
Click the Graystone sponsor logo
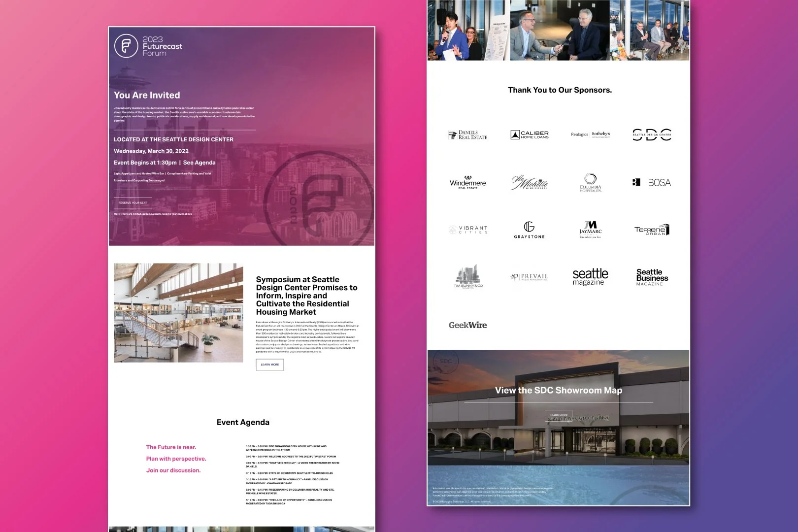pos(529,230)
